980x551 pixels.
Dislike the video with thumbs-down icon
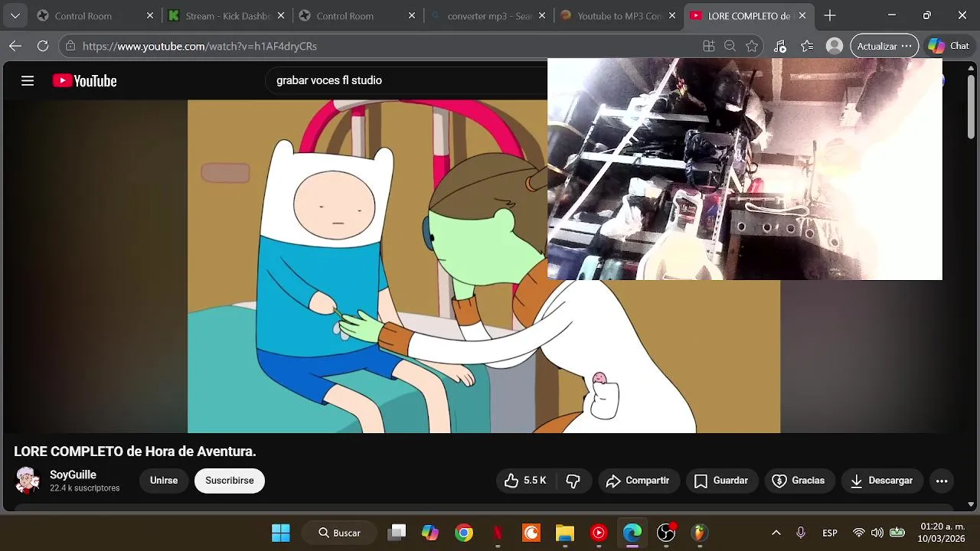click(x=573, y=481)
